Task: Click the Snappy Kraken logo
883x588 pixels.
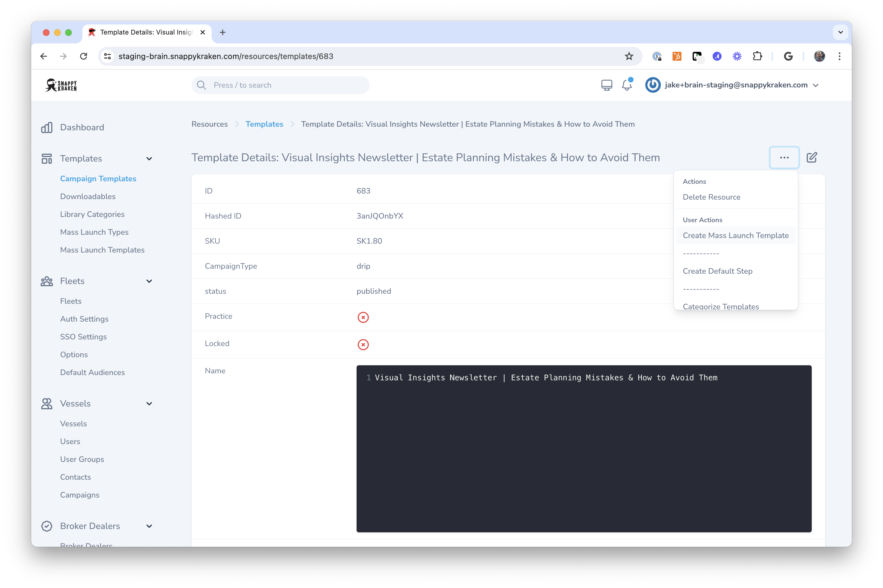Action: (61, 85)
